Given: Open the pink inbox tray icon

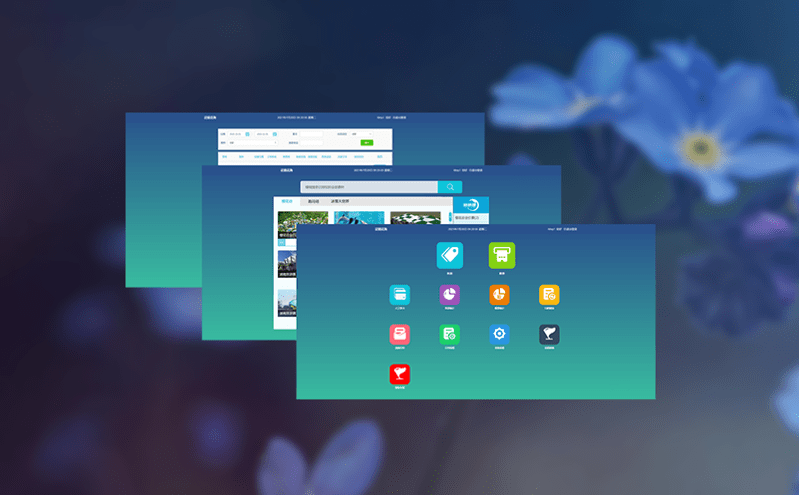Looking at the screenshot, I should [399, 335].
